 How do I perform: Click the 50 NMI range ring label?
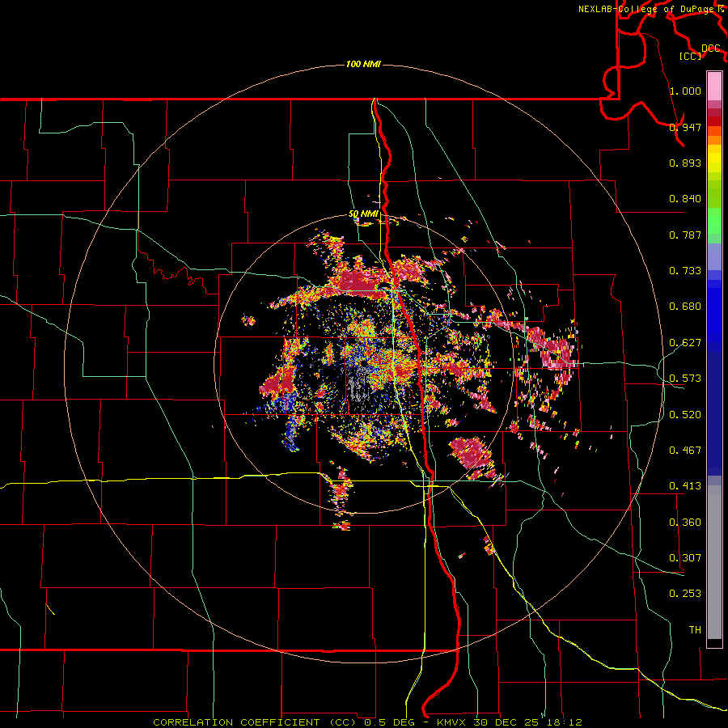click(363, 214)
